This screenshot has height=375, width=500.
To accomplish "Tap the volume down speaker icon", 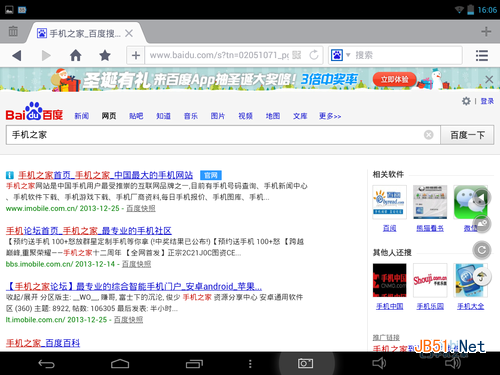I will [x=379, y=363].
